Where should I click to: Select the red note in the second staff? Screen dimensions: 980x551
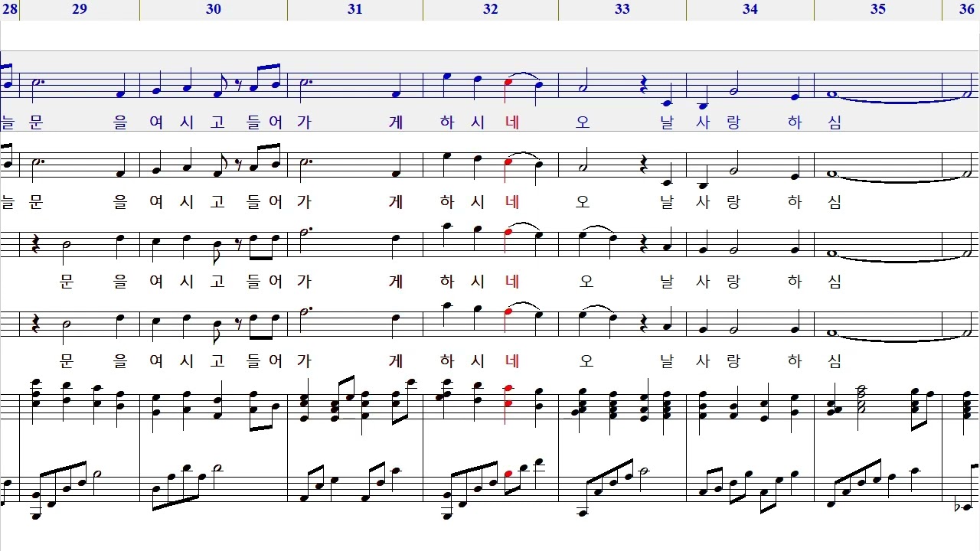508,163
